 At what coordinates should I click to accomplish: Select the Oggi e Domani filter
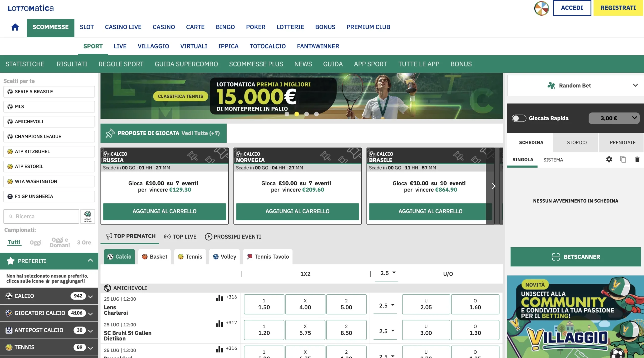click(x=60, y=243)
